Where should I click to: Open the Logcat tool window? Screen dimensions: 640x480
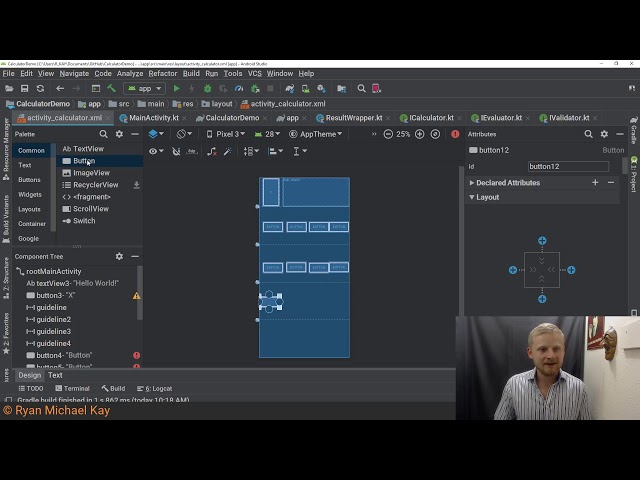(x=154, y=389)
